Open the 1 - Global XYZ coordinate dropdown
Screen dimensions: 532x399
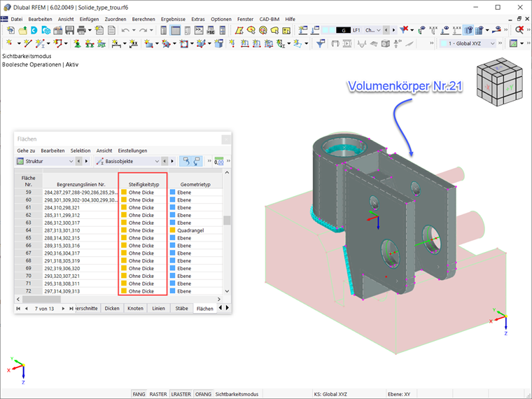point(468,43)
